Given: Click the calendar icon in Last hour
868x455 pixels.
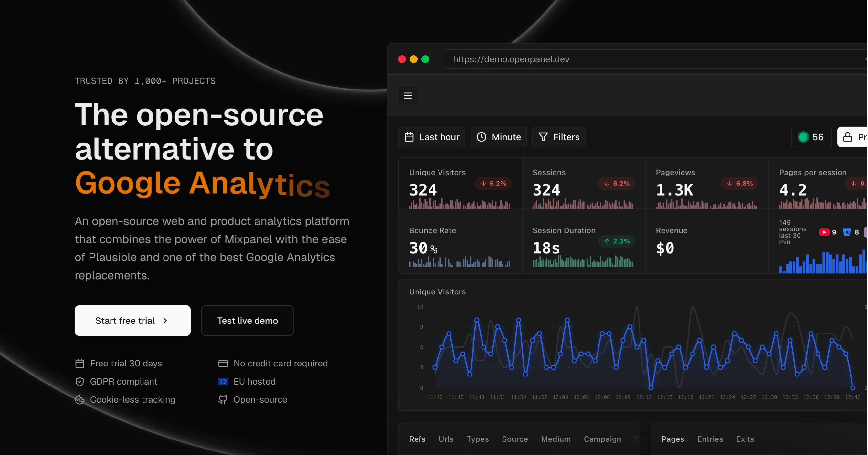Looking at the screenshot, I should tap(409, 137).
